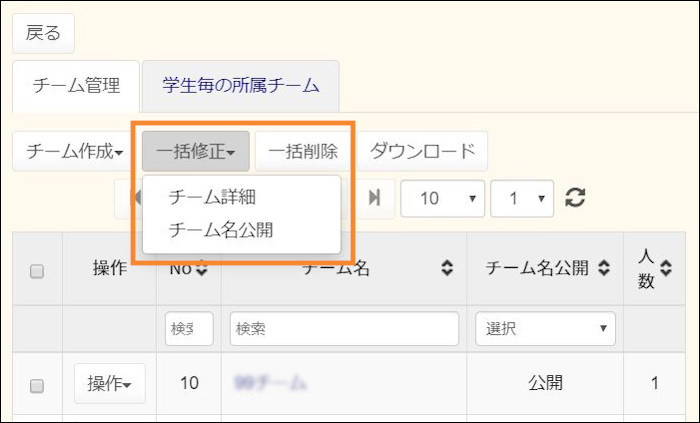The image size is (700, 423).
Task: Jump to the last page icon
Action: tap(374, 198)
